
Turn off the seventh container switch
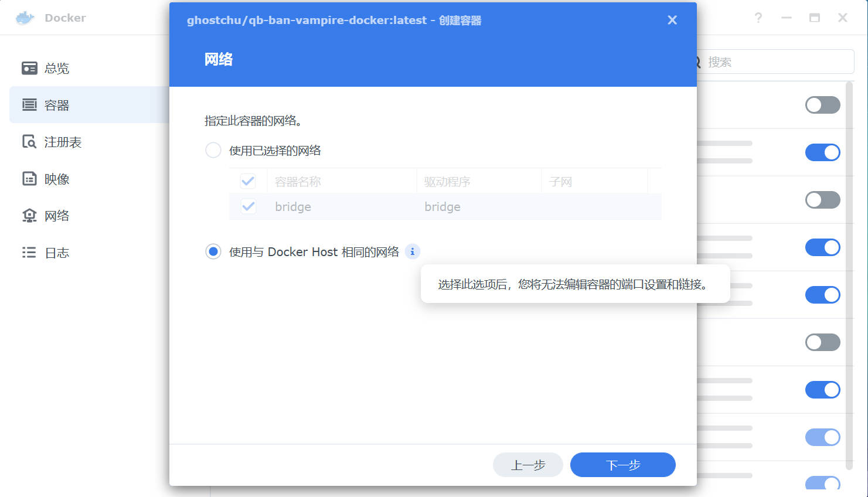[x=823, y=390]
